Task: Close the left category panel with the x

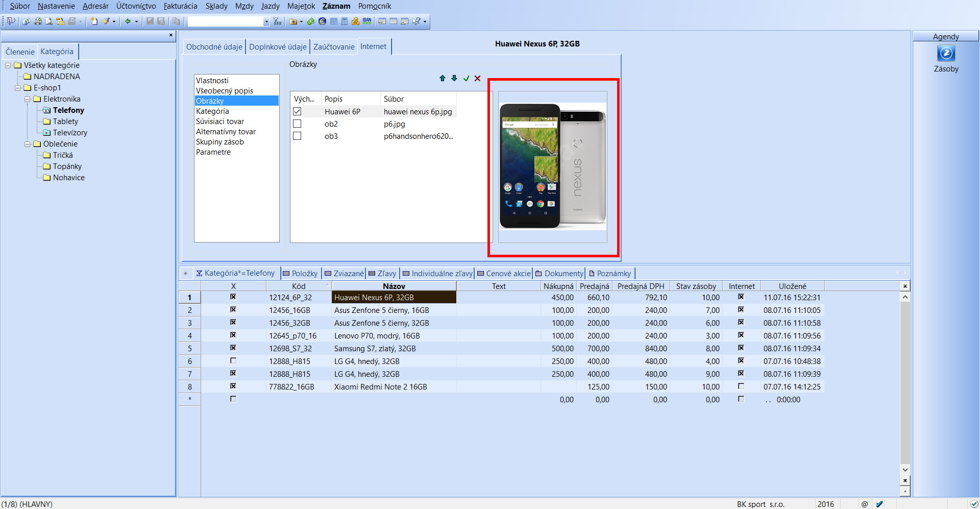Action: (171, 35)
